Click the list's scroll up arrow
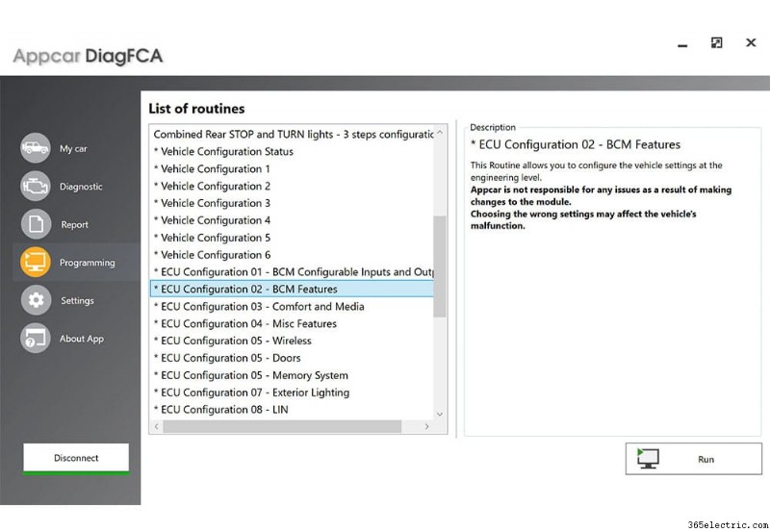 tap(440, 133)
